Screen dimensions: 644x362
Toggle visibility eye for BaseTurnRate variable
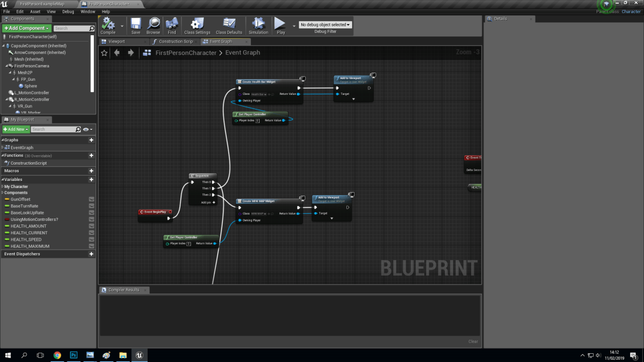(91, 207)
